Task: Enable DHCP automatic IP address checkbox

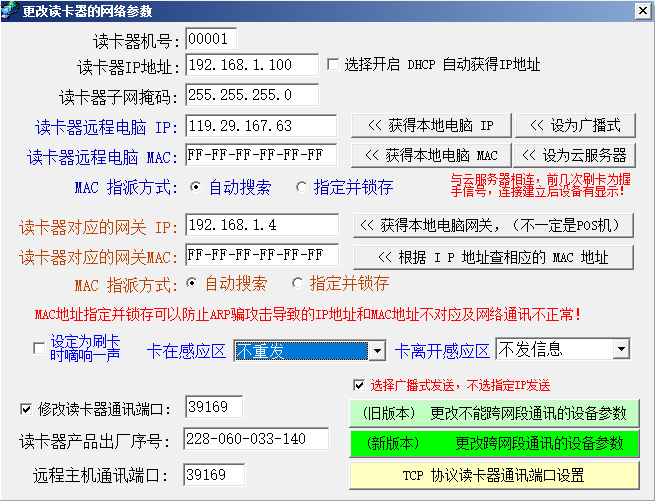Action: 333,65
